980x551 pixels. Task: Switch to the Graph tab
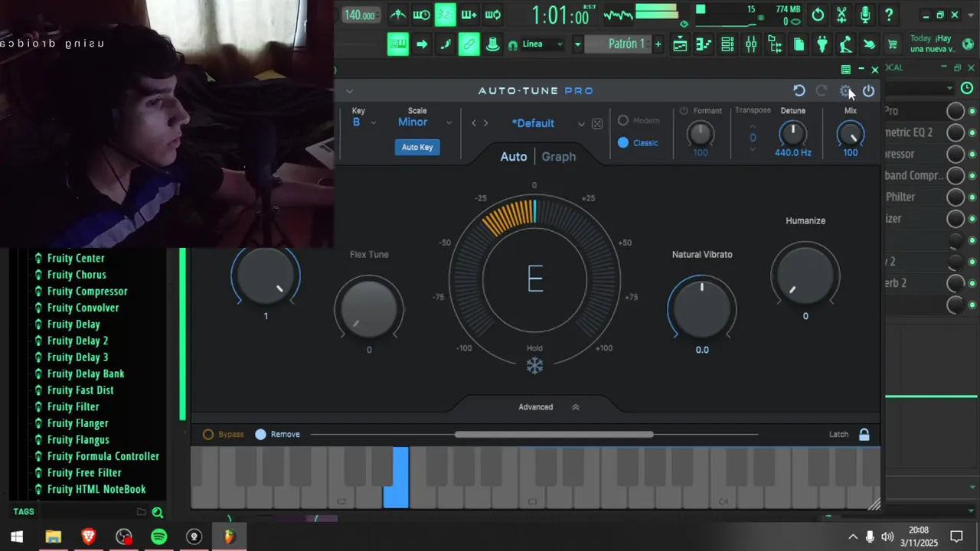(x=559, y=157)
